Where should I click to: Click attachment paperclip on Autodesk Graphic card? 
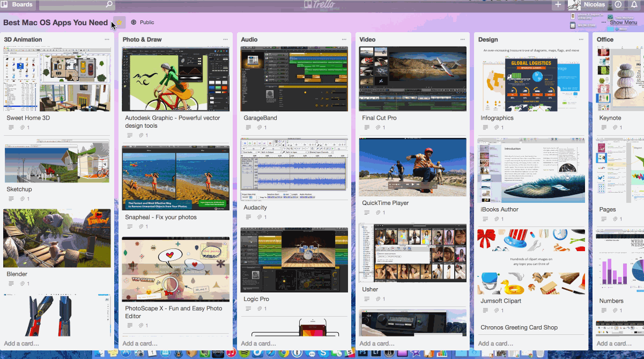coord(141,136)
